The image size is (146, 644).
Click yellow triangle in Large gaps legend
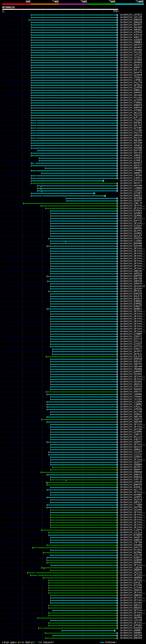click(19, 642)
